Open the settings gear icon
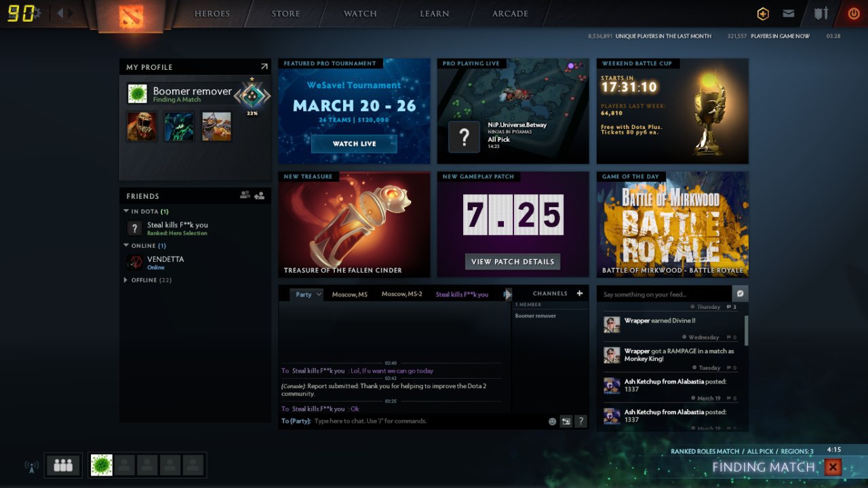 [37, 13]
